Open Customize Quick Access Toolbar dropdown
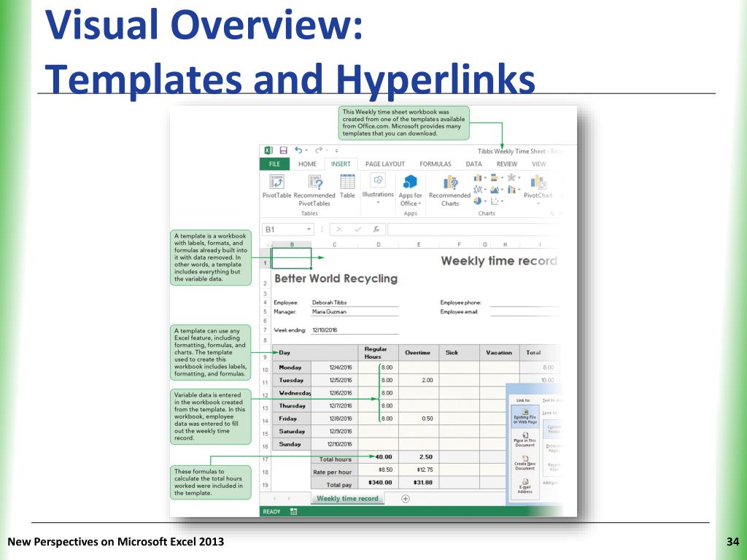The width and height of the screenshot is (747, 560). (x=336, y=150)
